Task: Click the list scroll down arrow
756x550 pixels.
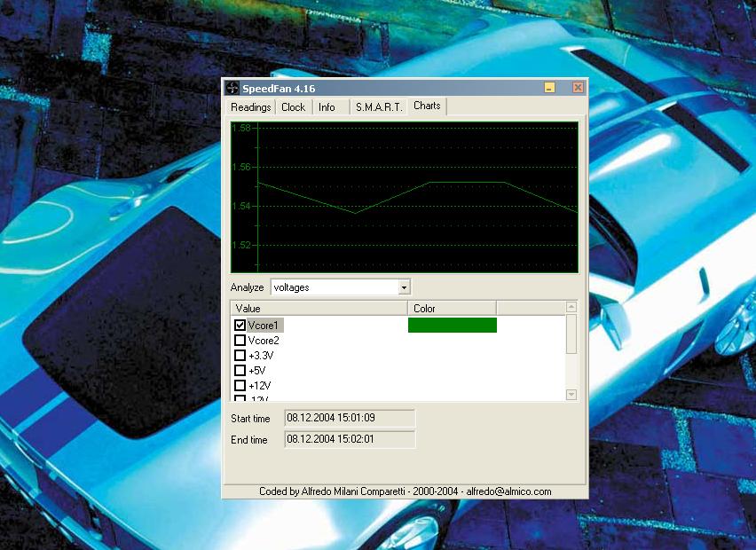Action: 571,394
